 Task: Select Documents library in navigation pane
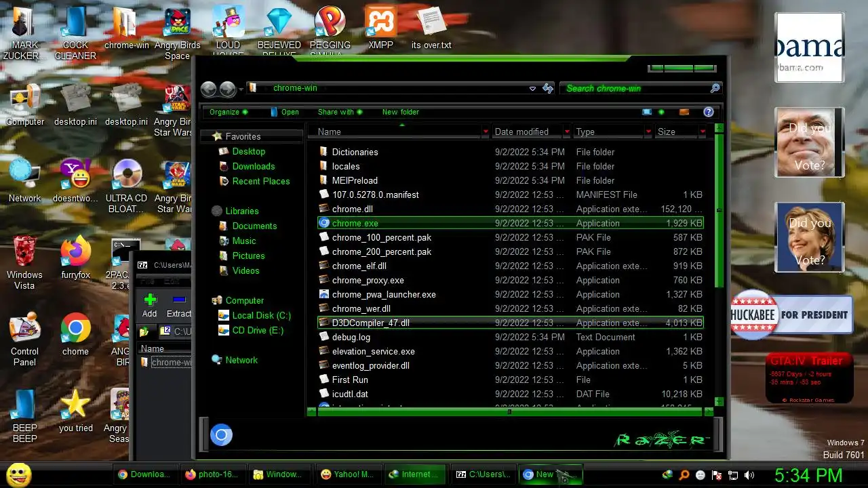[x=254, y=226]
